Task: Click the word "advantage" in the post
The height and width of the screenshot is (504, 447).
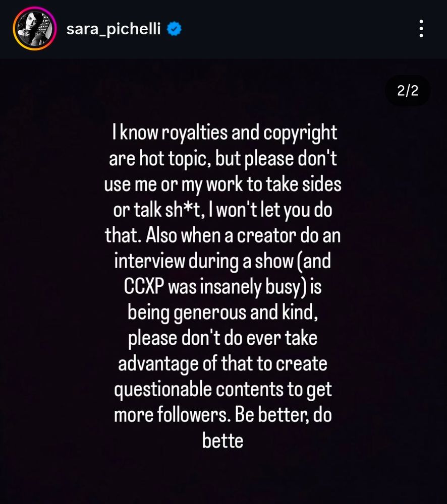Action: (158, 364)
